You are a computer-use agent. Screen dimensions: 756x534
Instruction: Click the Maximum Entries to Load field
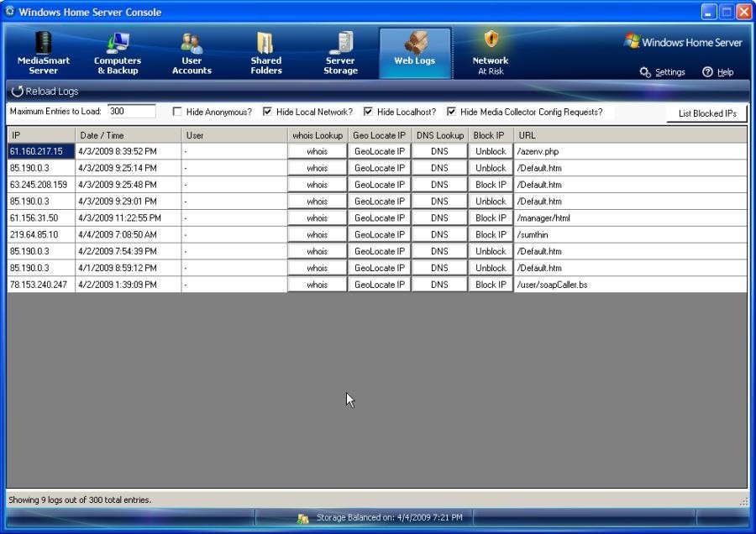point(132,112)
